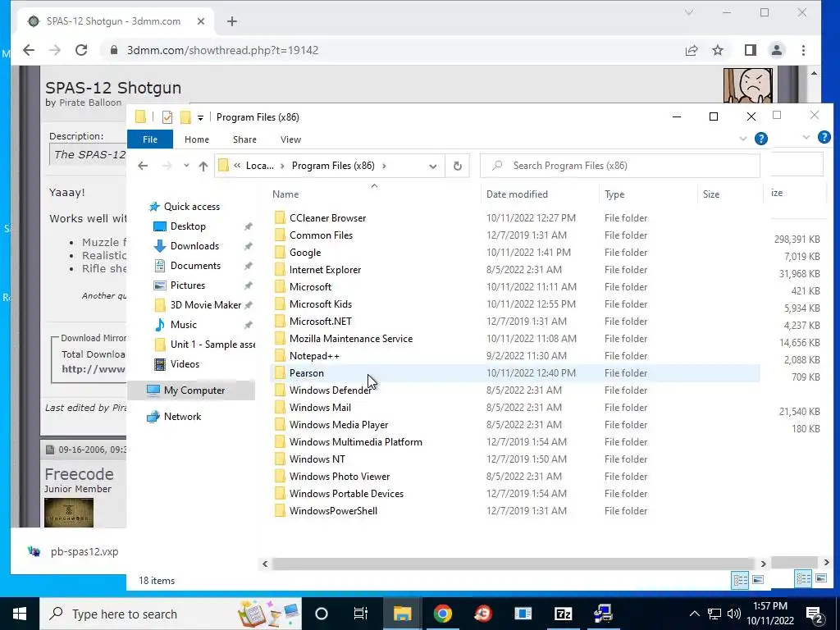Select the WindowsPowerShell folder
The height and width of the screenshot is (630, 840).
(x=333, y=510)
